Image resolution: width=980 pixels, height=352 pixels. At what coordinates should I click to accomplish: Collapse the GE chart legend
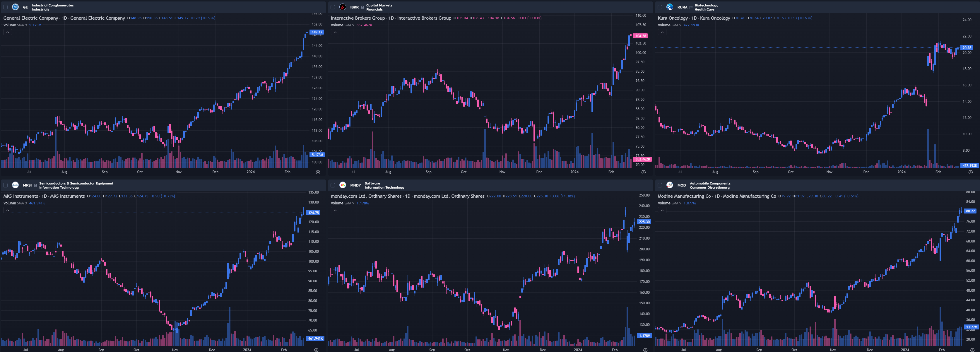pos(8,32)
